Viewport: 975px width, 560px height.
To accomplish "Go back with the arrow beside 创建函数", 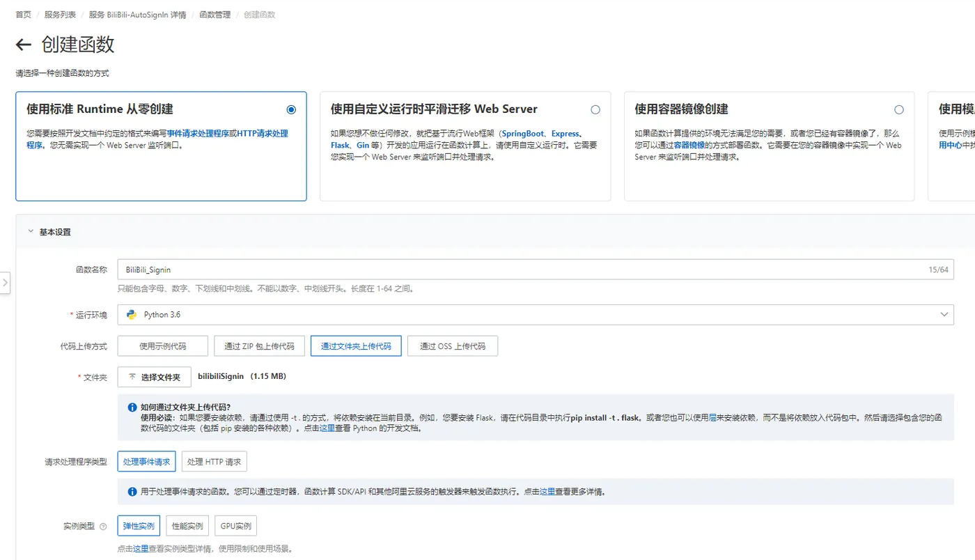I will [24, 45].
